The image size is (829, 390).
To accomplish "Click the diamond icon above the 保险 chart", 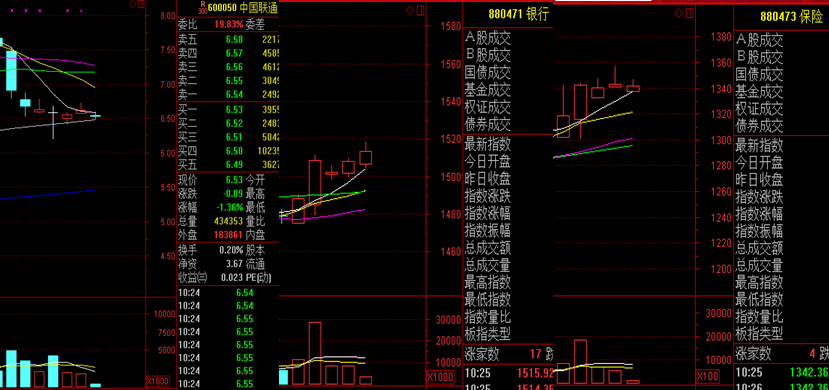I will pos(680,12).
